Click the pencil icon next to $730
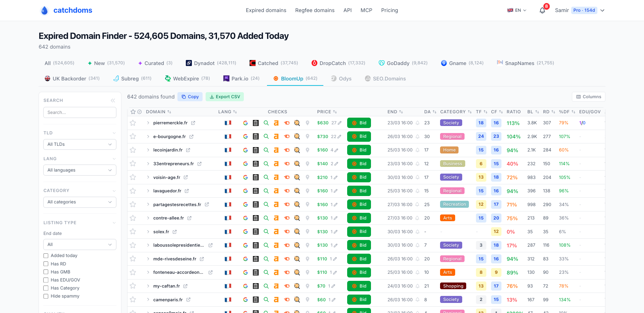The height and width of the screenshot is (313, 644). tap(339, 137)
